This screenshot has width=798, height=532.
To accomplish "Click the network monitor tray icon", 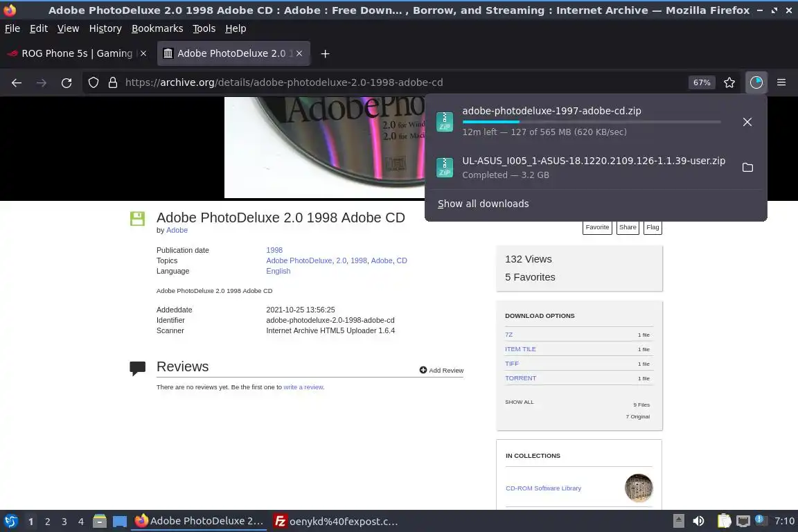I will pos(743,521).
